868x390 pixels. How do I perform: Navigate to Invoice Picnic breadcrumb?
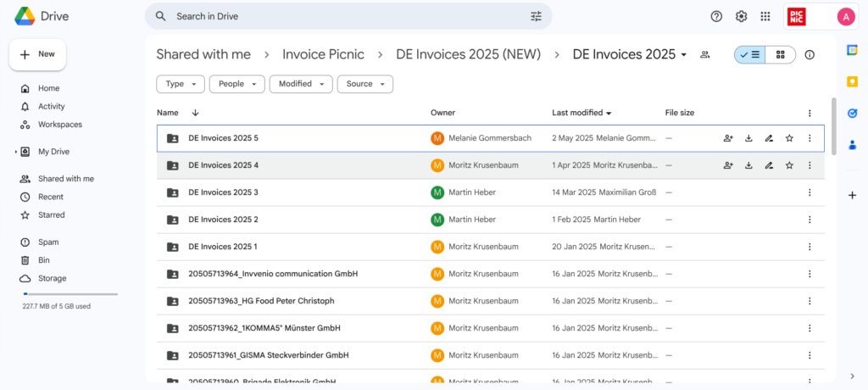323,54
